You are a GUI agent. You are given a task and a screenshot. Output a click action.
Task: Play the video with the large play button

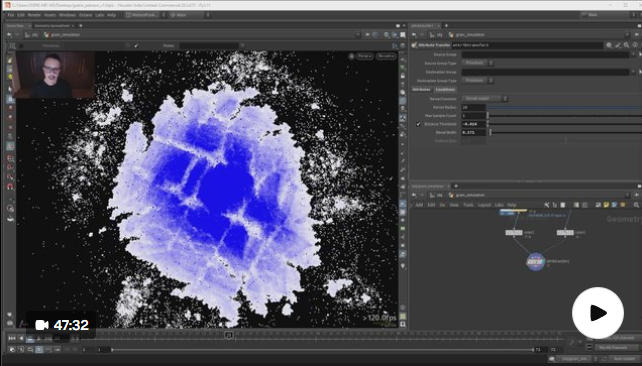pyautogui.click(x=598, y=313)
